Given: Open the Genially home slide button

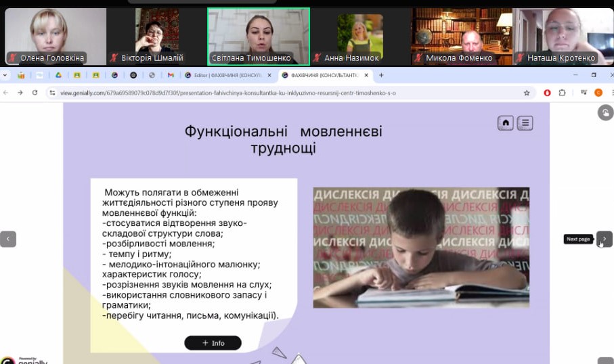Looking at the screenshot, I should tap(505, 123).
